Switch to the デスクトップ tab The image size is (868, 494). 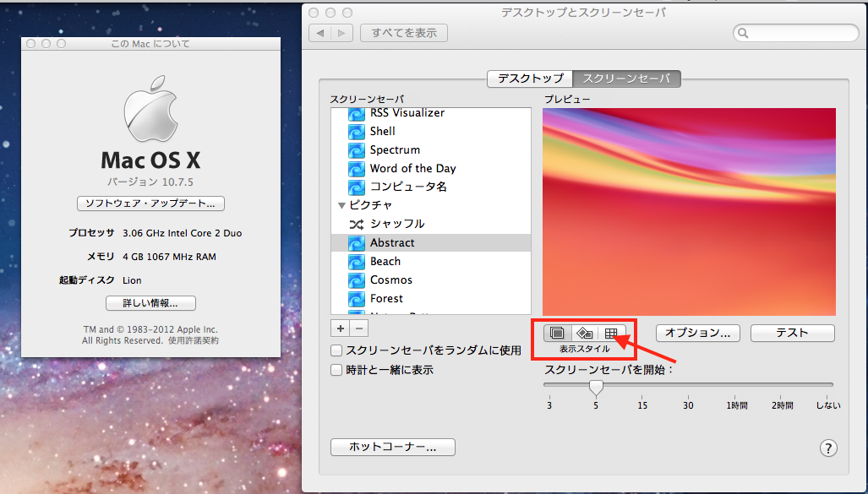pyautogui.click(x=530, y=79)
